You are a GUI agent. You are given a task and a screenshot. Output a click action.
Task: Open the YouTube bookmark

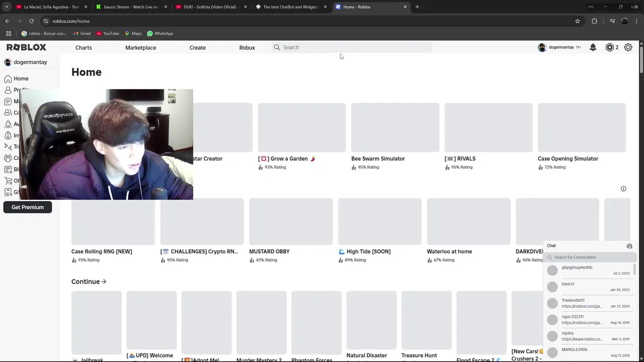107,34
